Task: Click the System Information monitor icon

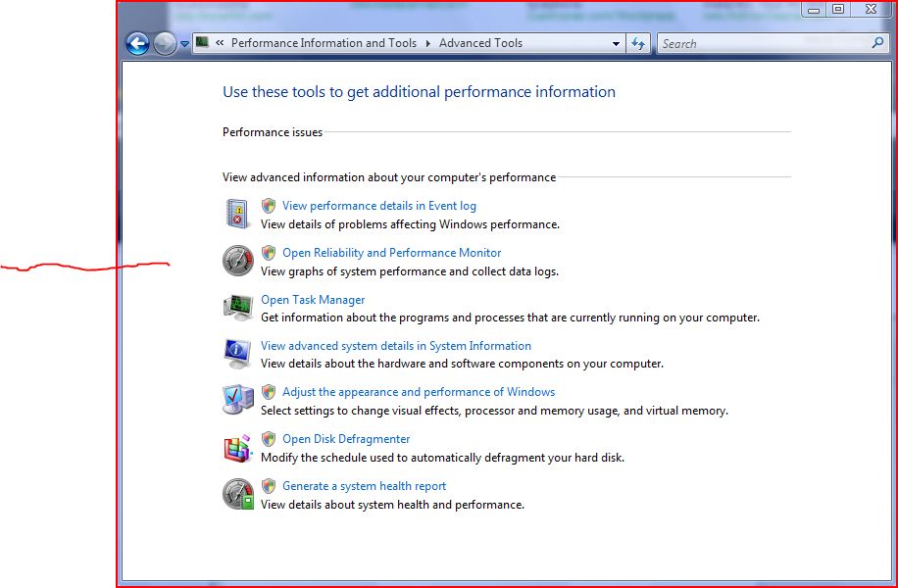Action: [237, 354]
